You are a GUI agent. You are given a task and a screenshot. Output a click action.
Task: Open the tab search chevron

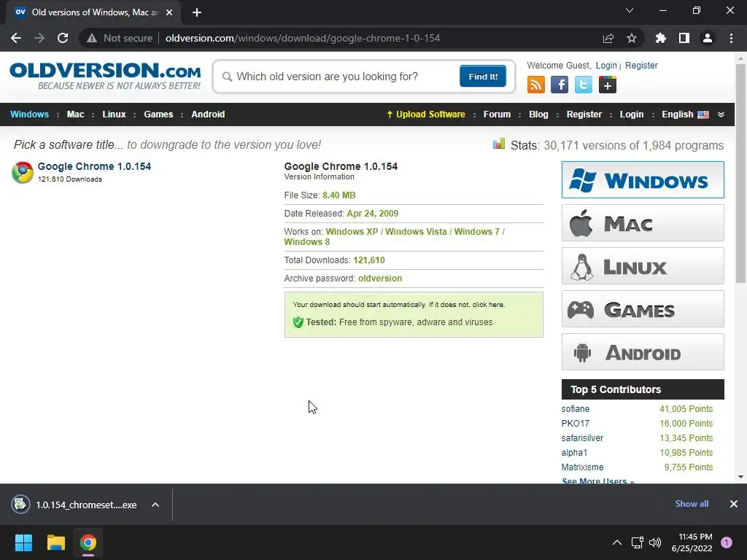[630, 10]
